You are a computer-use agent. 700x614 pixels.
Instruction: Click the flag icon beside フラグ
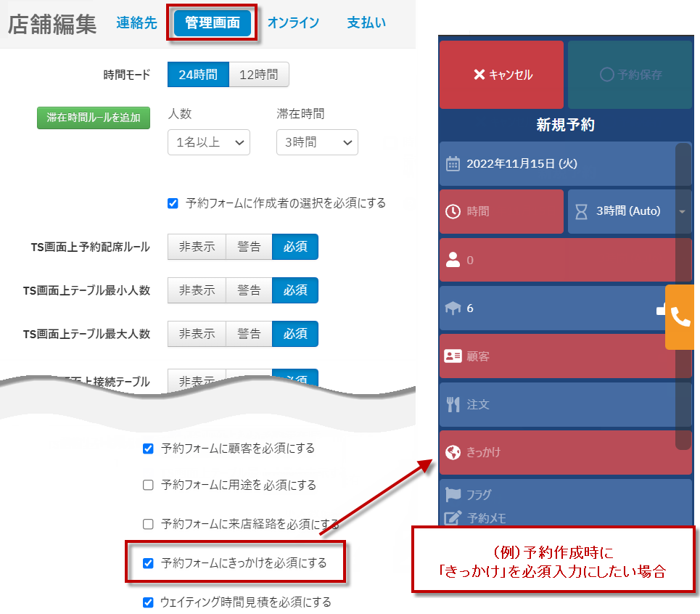click(453, 495)
